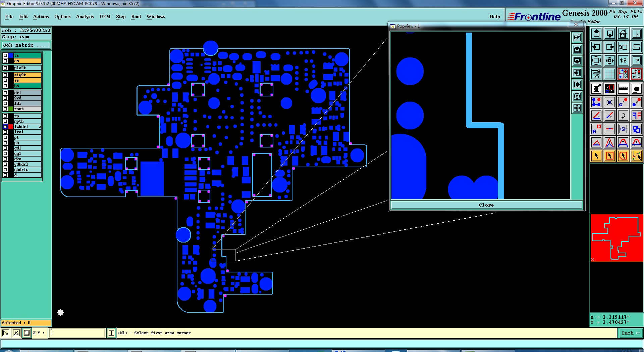The width and height of the screenshot is (644, 352).
Task: Click the rout layer green color swatch
Action: click(x=11, y=109)
